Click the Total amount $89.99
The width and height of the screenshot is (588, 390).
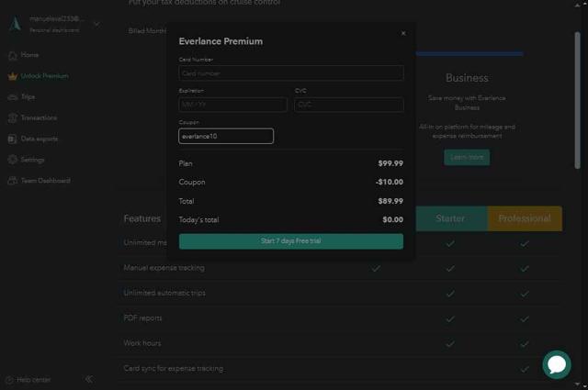point(390,201)
